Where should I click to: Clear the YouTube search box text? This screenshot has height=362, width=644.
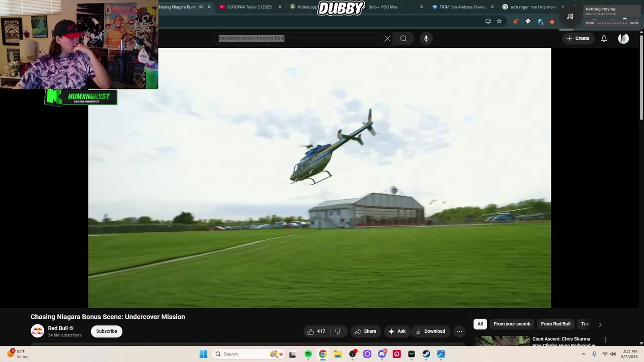[387, 38]
